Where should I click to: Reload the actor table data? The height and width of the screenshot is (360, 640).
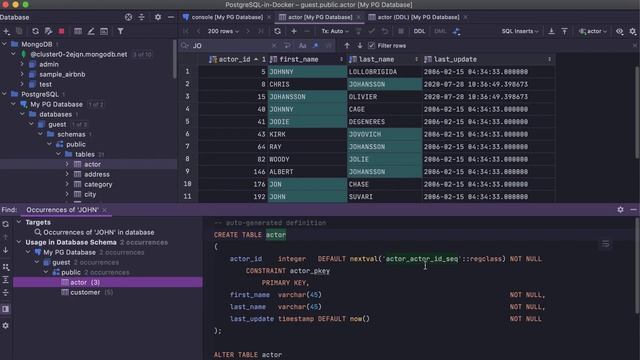[x=278, y=31]
